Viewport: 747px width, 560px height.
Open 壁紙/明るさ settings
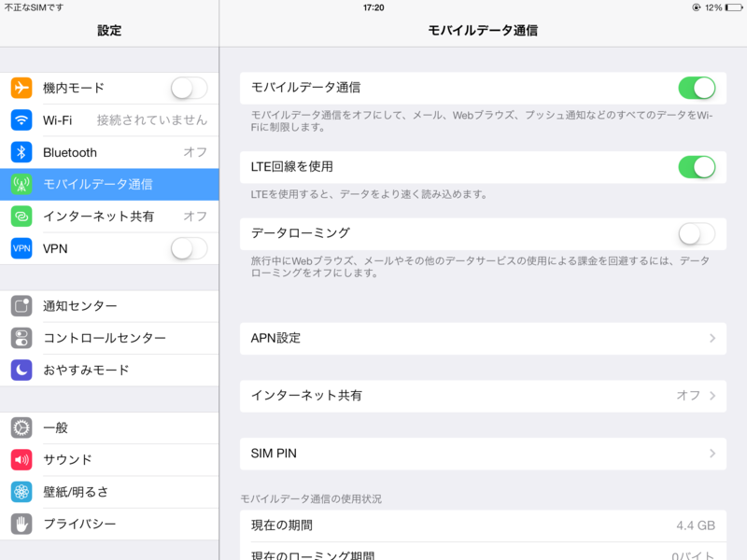pyautogui.click(x=109, y=492)
